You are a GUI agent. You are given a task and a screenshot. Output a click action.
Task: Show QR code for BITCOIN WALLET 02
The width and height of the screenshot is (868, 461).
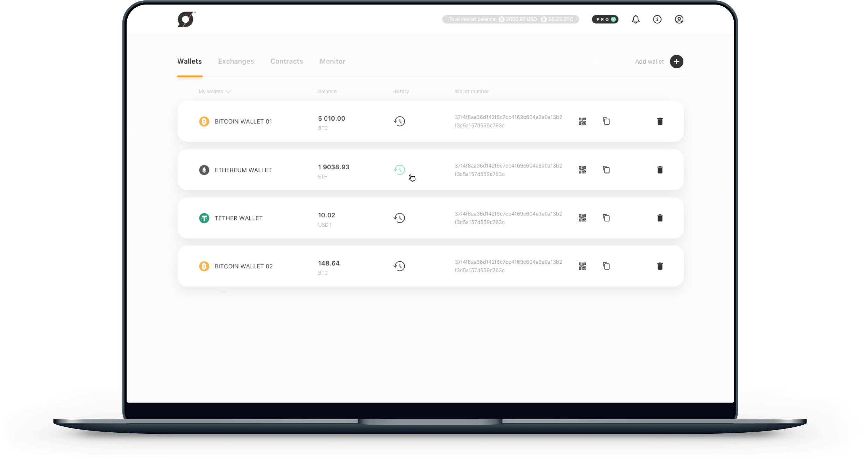[582, 266]
